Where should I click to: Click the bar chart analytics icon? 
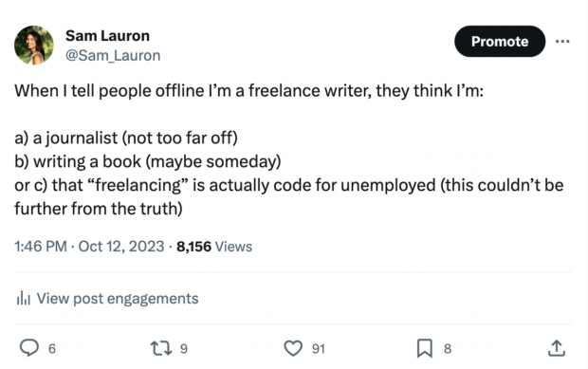click(x=24, y=299)
